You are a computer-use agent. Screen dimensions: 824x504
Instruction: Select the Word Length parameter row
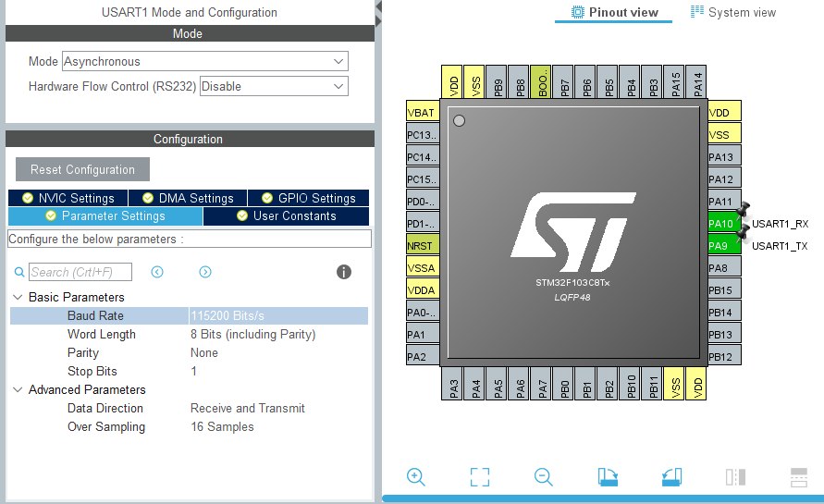[190, 334]
